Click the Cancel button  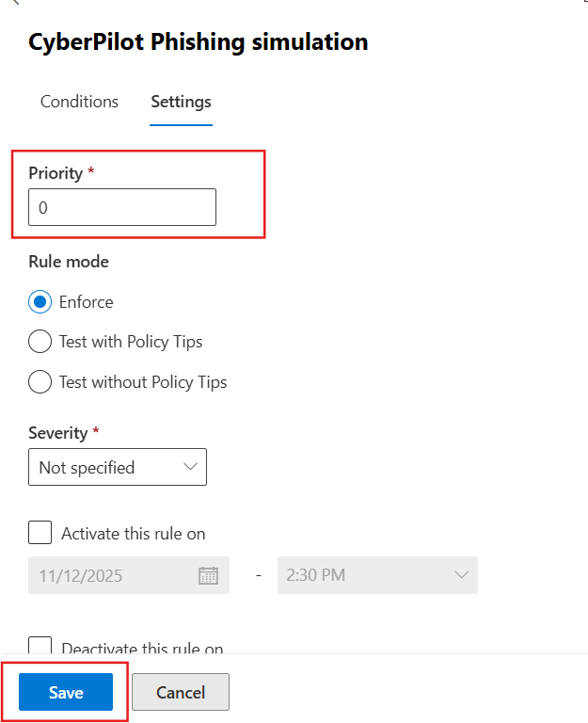pyautogui.click(x=181, y=693)
